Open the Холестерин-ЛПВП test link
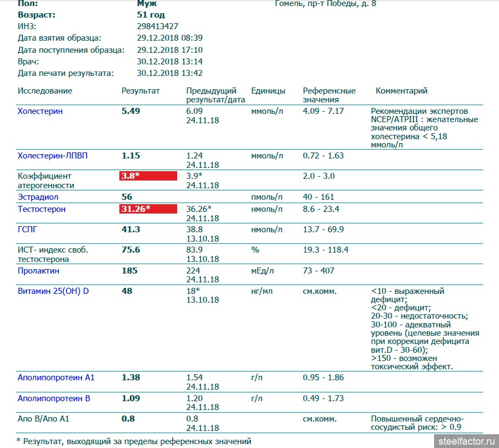 point(52,156)
